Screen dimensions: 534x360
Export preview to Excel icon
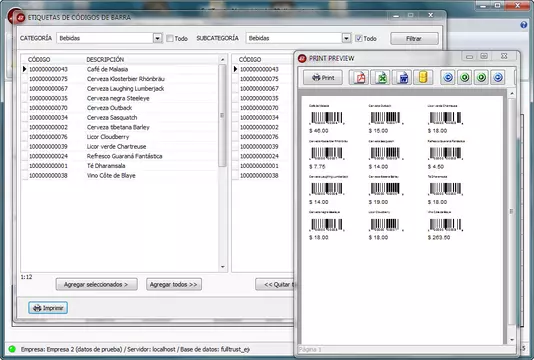[381, 78]
